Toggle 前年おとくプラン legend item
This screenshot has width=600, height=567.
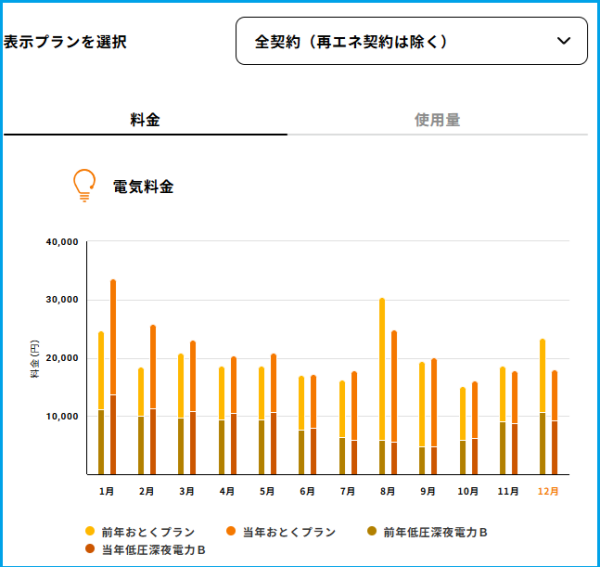(146, 531)
